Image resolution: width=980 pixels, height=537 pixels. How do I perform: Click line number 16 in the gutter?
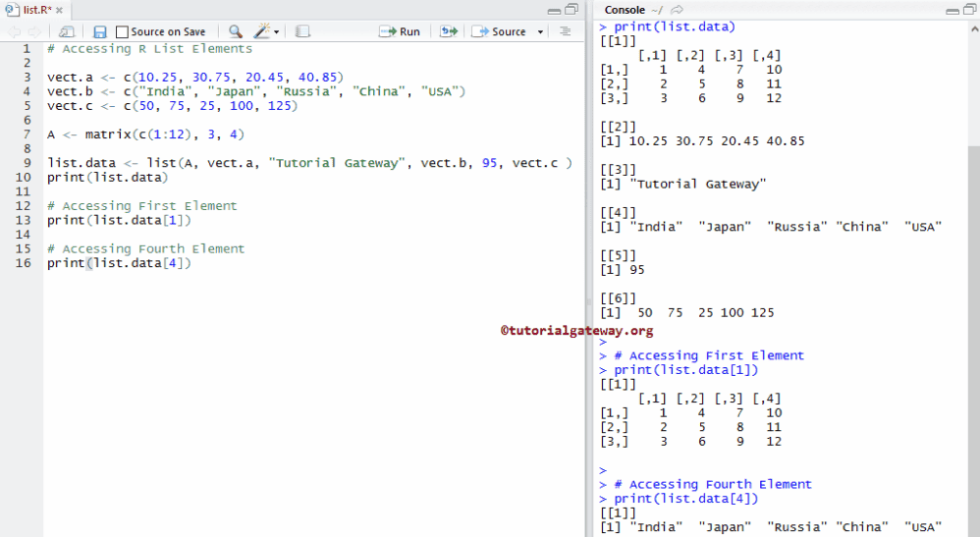point(24,262)
